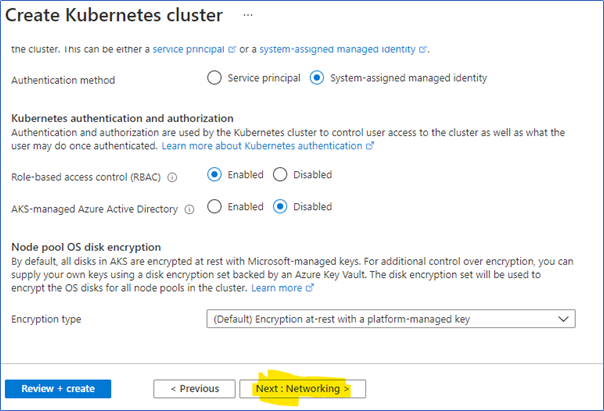Go back with the Previous button

pyautogui.click(x=194, y=388)
